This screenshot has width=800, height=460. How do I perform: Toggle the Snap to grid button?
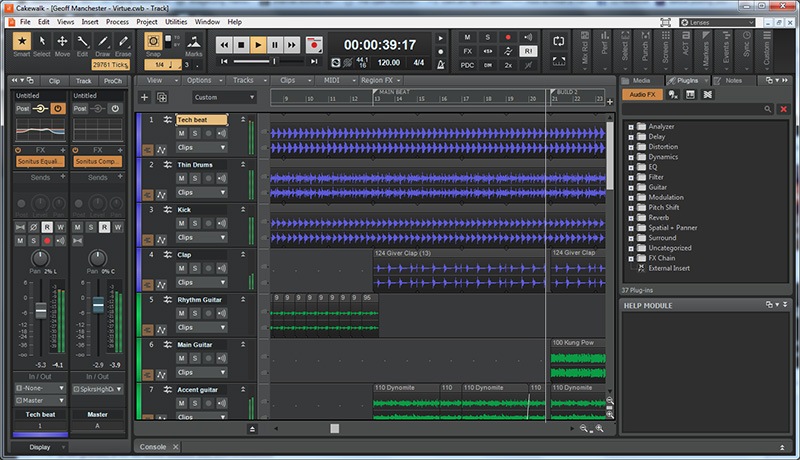pos(153,41)
